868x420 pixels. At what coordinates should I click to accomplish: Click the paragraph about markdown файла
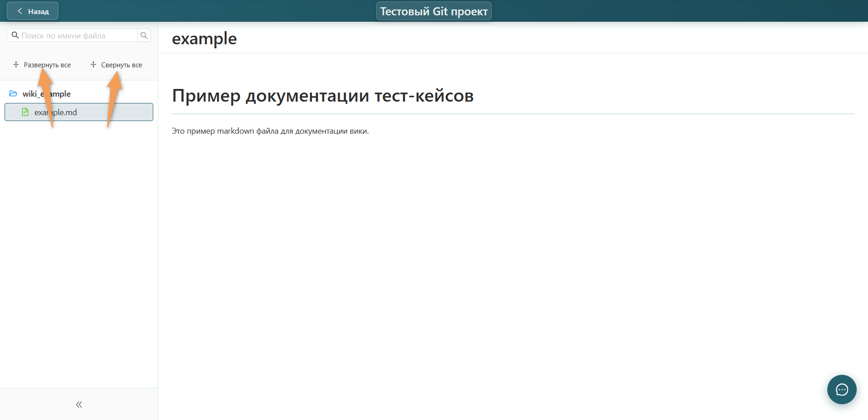pos(270,131)
